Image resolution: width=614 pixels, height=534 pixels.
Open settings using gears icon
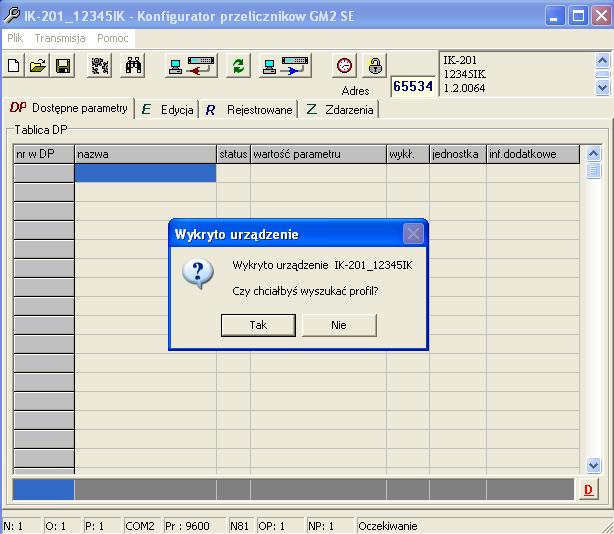tap(99, 65)
